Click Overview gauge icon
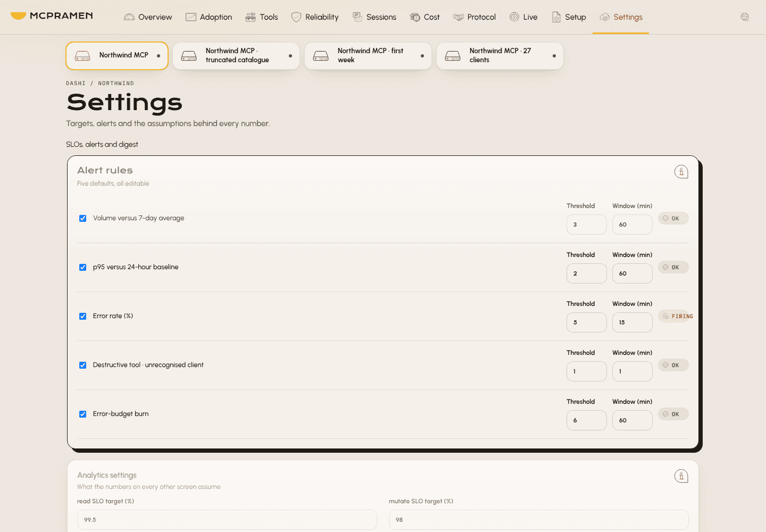The width and height of the screenshot is (766, 532). click(x=129, y=17)
